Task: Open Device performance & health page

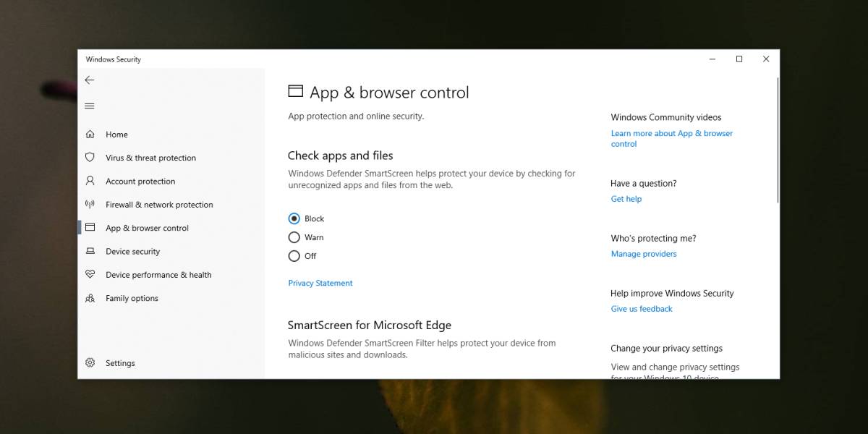Action: (x=158, y=275)
